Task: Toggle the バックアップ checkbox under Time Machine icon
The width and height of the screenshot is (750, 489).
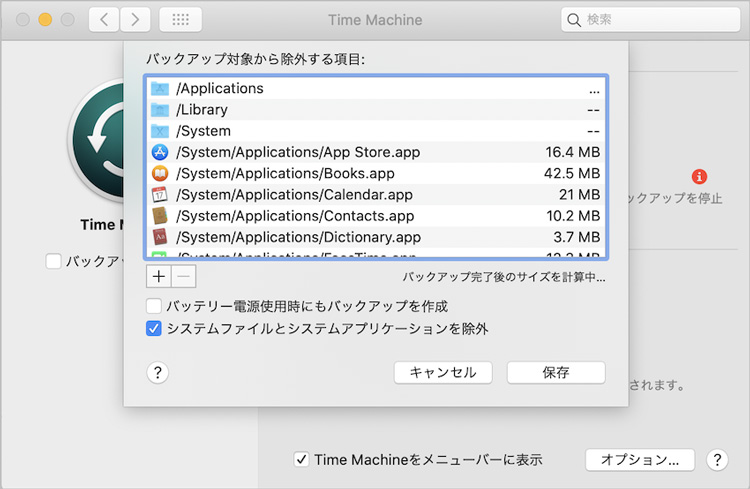Action: (x=53, y=261)
